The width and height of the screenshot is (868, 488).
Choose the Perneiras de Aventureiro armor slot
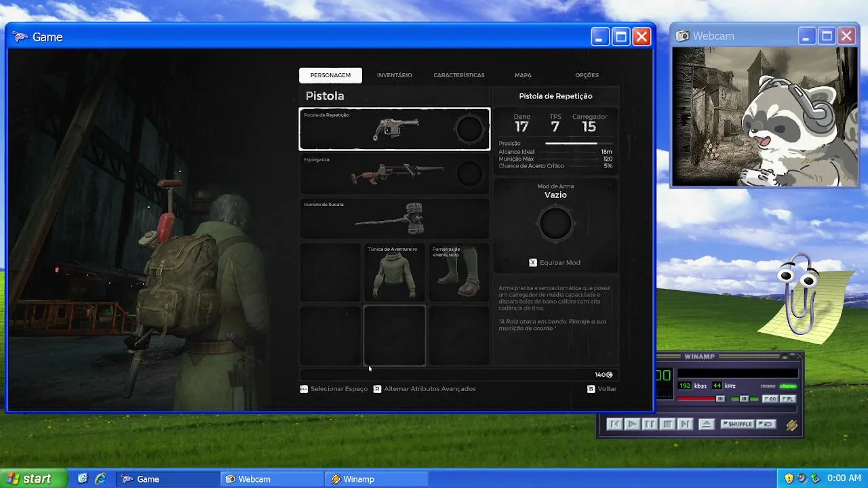pyautogui.click(x=459, y=272)
